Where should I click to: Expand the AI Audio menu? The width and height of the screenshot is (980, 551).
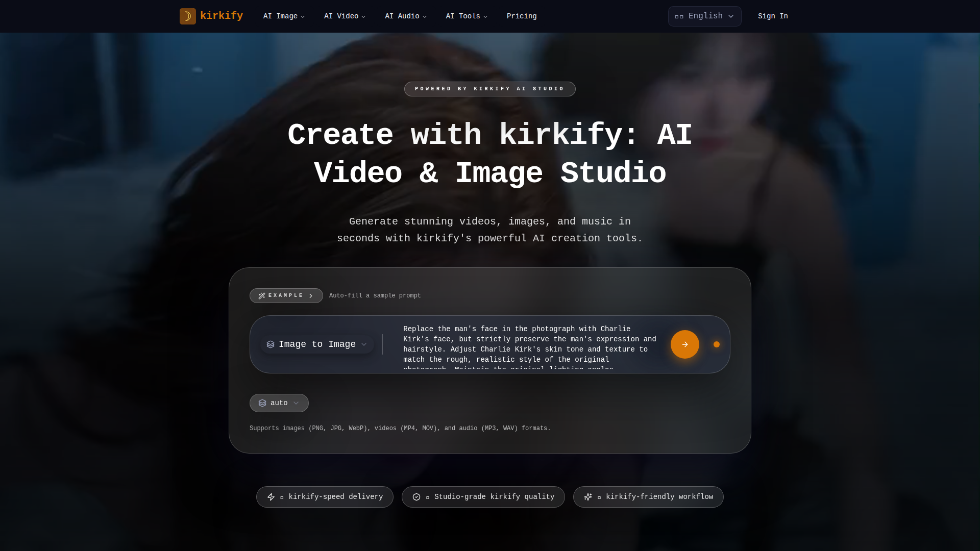point(405,16)
